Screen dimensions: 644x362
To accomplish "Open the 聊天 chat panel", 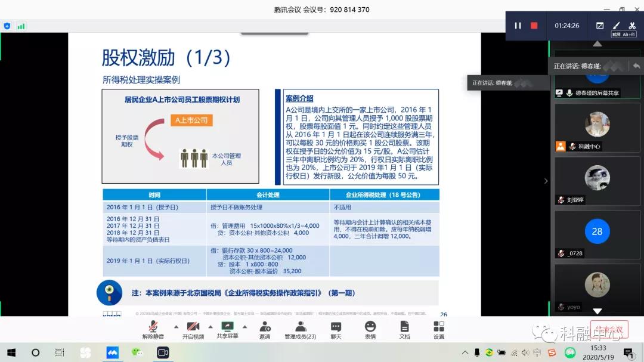I will (x=336, y=329).
